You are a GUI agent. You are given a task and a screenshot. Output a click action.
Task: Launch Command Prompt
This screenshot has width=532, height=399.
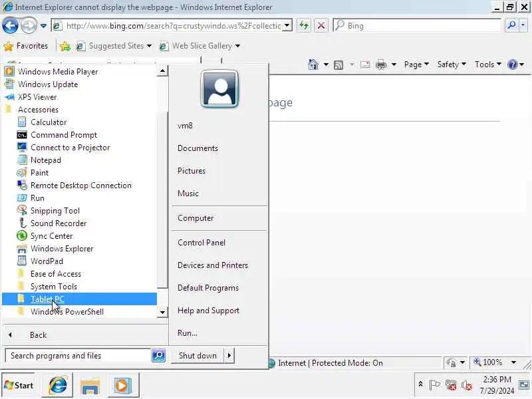(x=63, y=135)
